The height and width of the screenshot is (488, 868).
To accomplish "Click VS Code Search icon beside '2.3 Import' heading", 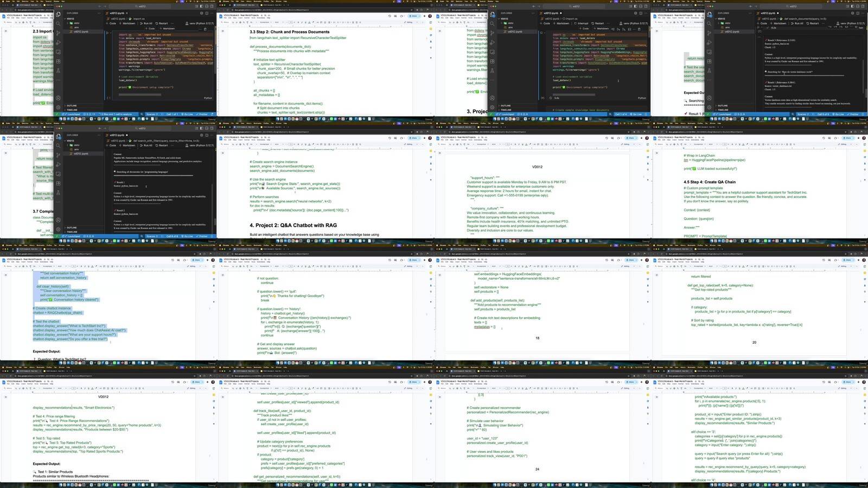I will pyautogui.click(x=59, y=23).
